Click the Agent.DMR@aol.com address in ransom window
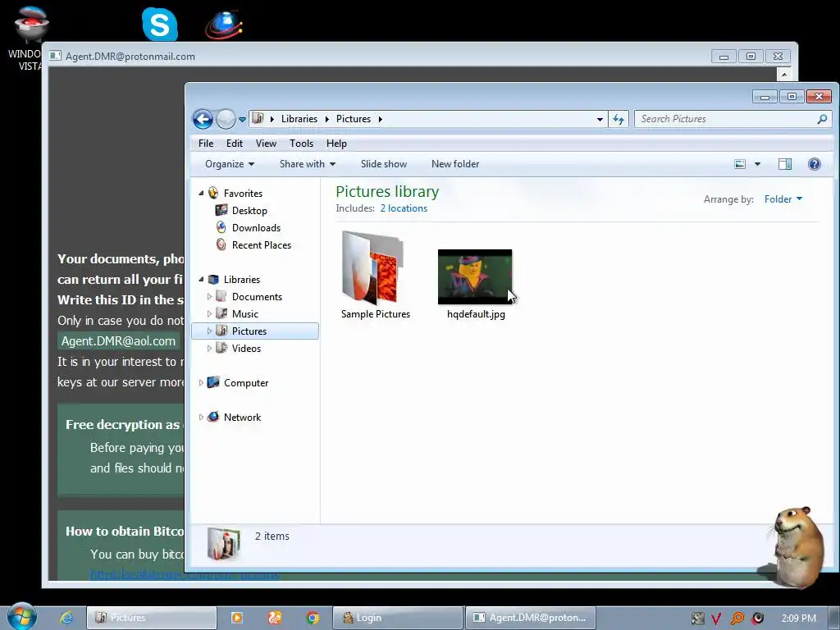 (118, 341)
